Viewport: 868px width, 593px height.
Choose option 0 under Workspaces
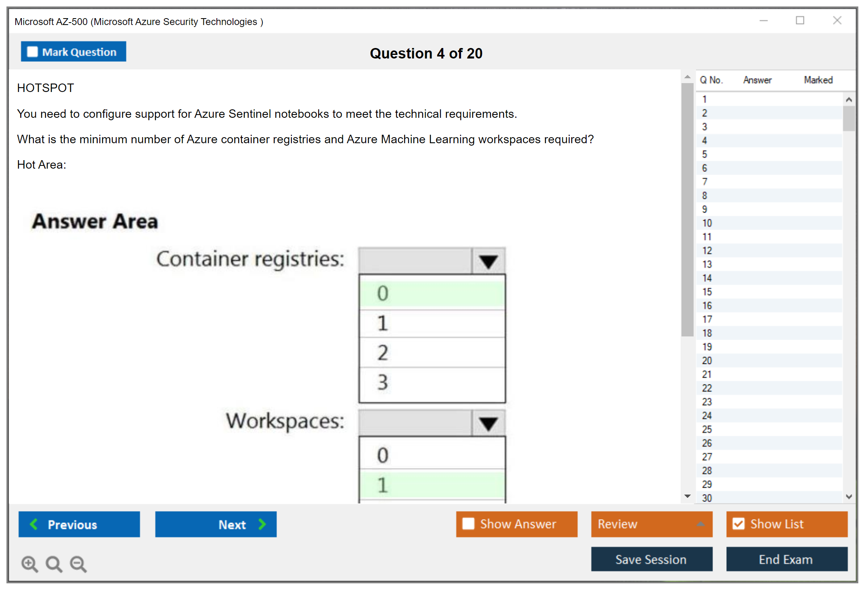[x=432, y=455]
